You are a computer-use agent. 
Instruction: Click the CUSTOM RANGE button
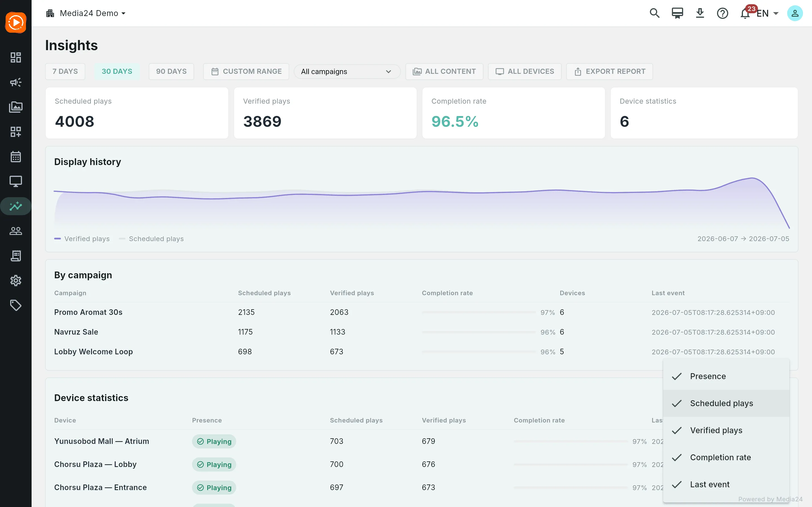coord(246,72)
